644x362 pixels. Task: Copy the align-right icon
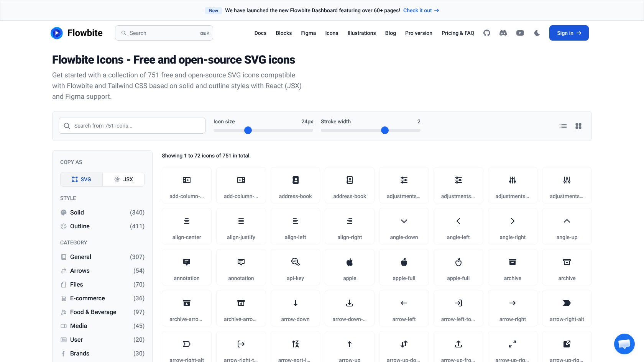tap(350, 226)
